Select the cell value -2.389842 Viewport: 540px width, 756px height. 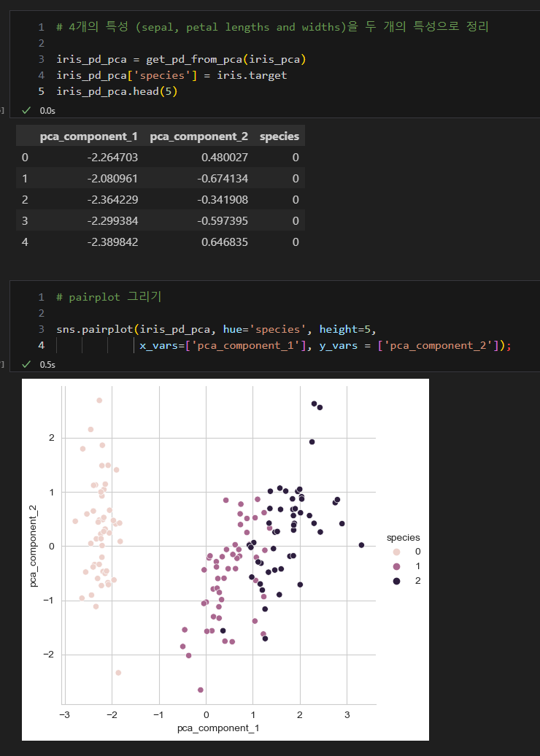click(x=113, y=242)
